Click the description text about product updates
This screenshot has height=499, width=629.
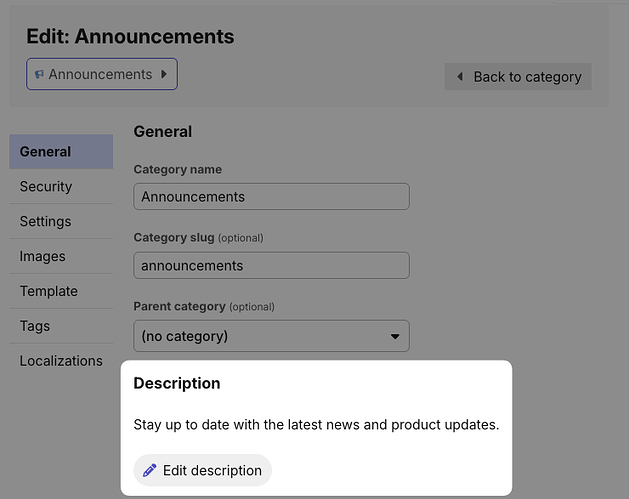[x=316, y=425]
